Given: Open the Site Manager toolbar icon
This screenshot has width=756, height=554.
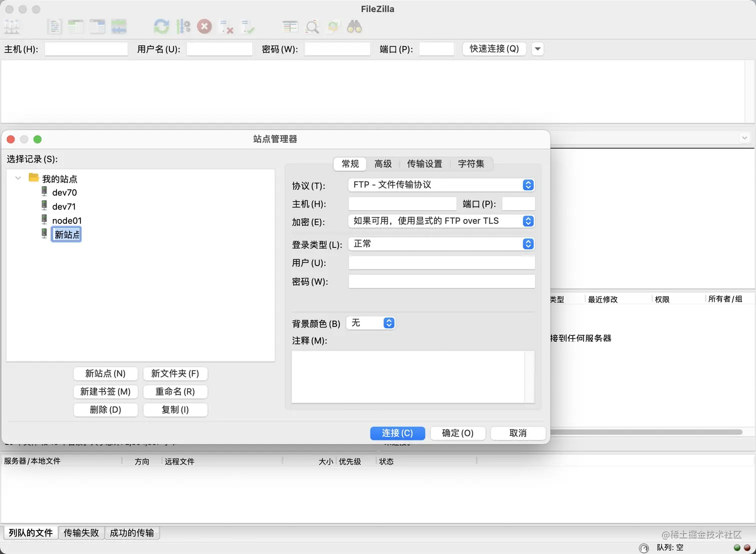Looking at the screenshot, I should click(11, 26).
